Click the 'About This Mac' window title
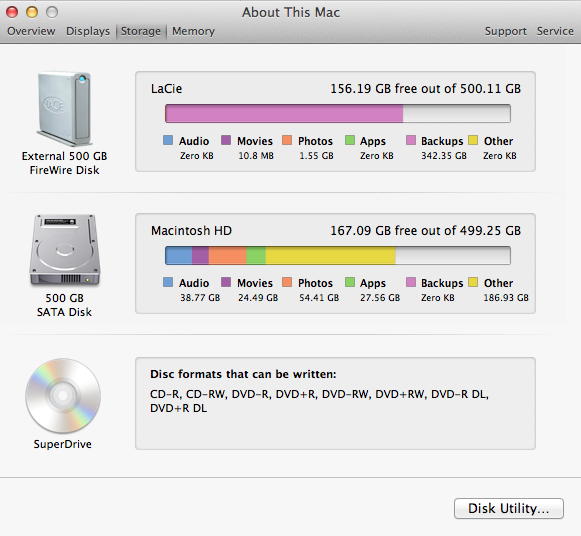The width and height of the screenshot is (581, 536). pyautogui.click(x=291, y=12)
